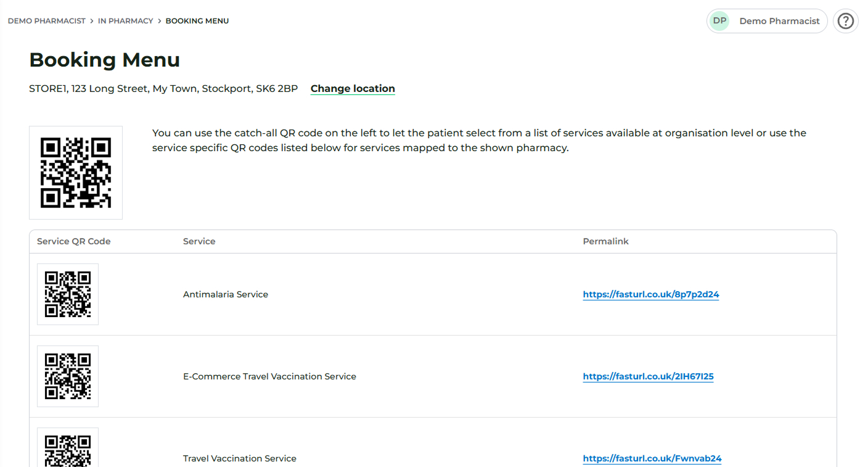Viewport: 868px width, 467px height.
Task: Open the help question mark icon
Action: click(x=845, y=21)
